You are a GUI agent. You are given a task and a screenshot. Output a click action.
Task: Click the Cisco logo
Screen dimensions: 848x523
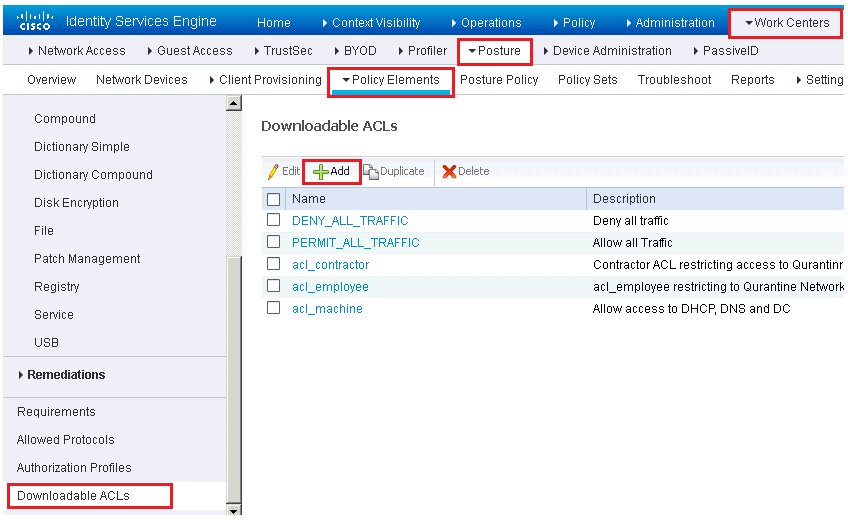35,21
